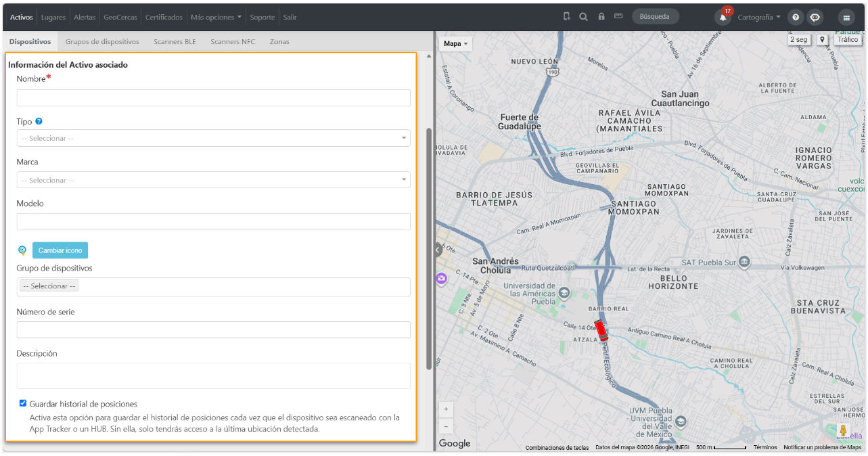This screenshot has height=456, width=868.
Task: Toggle the Tráfico map layer
Action: click(x=847, y=40)
